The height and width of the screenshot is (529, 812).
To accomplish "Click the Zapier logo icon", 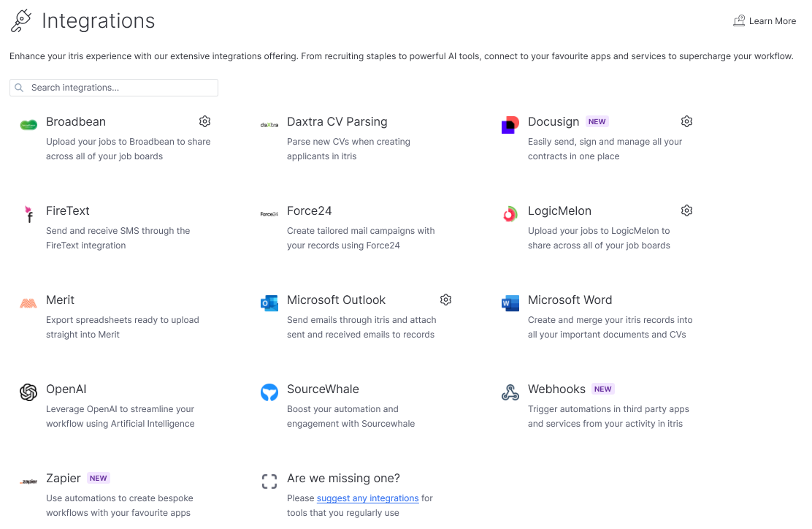I will click(28, 482).
